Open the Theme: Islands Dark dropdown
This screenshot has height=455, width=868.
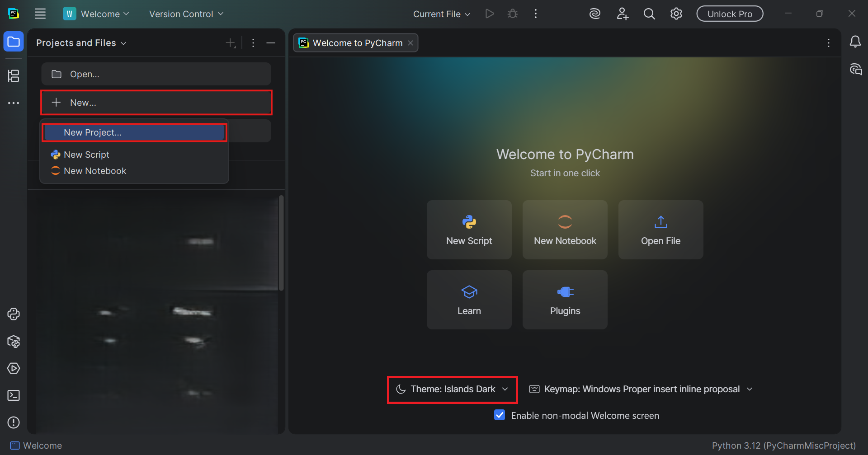452,389
